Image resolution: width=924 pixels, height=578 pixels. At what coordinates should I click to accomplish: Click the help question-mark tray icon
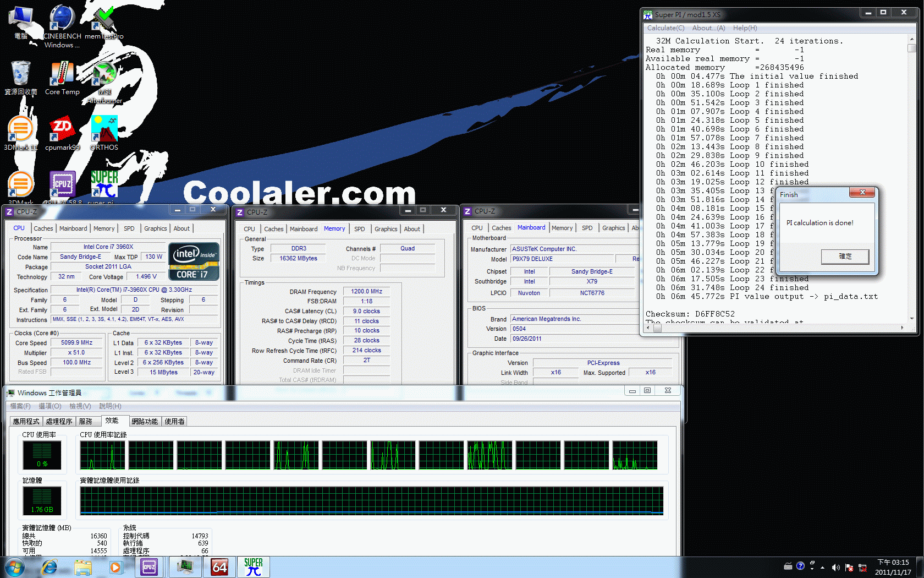click(800, 566)
